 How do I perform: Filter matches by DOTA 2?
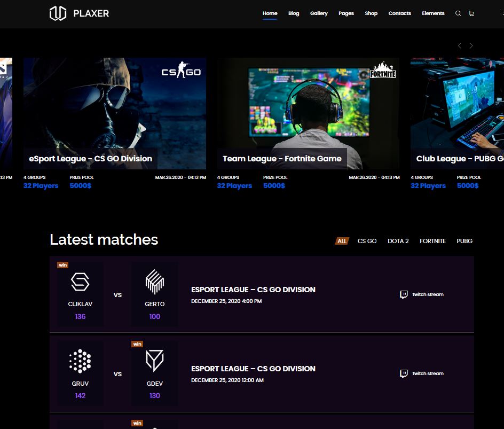coord(398,241)
